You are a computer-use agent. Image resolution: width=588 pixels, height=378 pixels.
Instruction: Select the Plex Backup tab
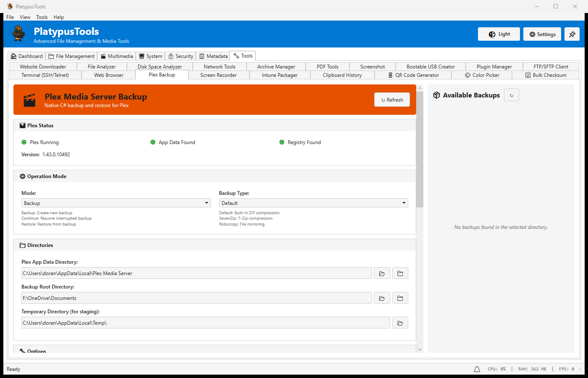tap(162, 75)
